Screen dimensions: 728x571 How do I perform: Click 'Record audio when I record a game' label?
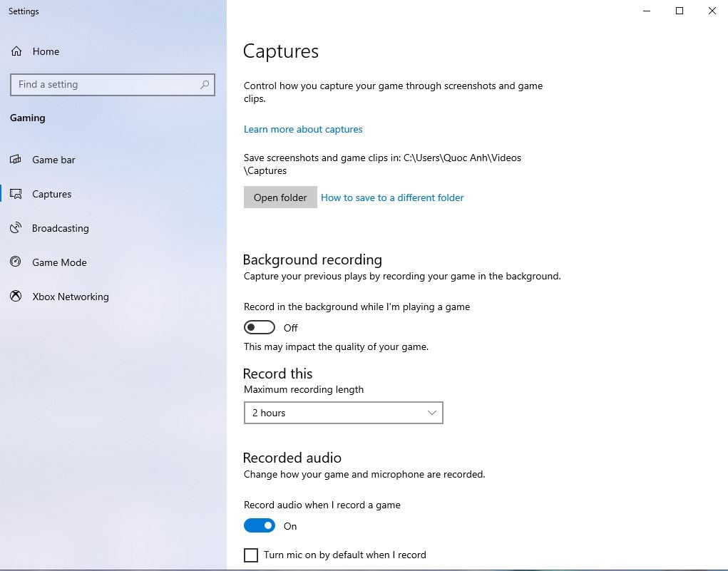click(x=322, y=505)
